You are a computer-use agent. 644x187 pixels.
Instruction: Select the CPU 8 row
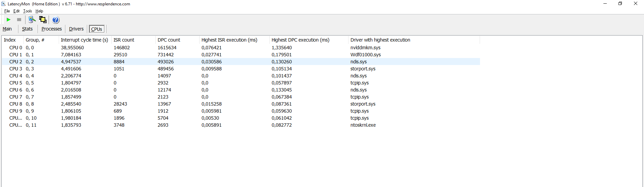pos(16,104)
